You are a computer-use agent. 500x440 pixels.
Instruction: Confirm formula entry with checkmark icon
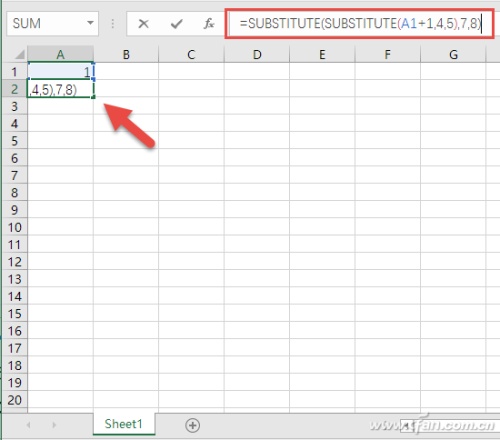176,24
